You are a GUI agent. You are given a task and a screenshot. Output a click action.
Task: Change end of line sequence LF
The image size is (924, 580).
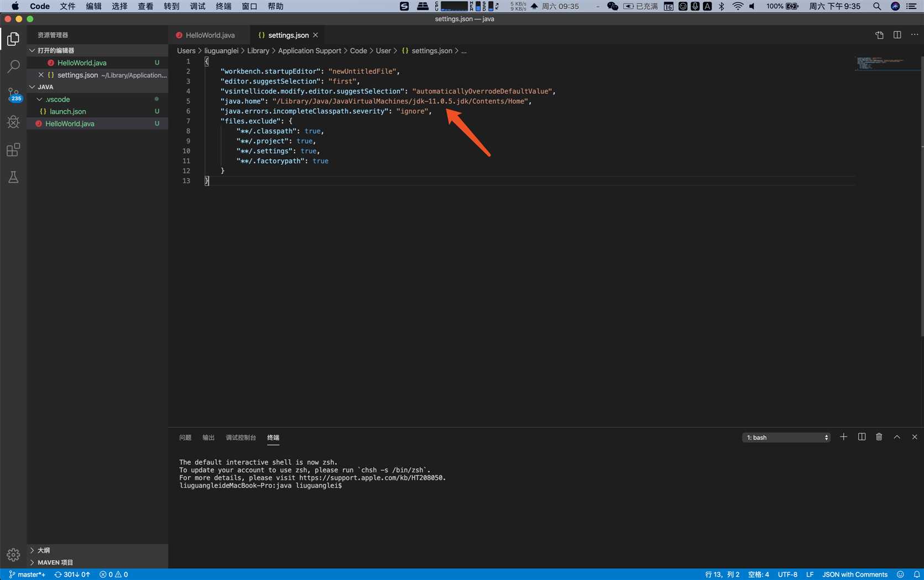pyautogui.click(x=810, y=574)
